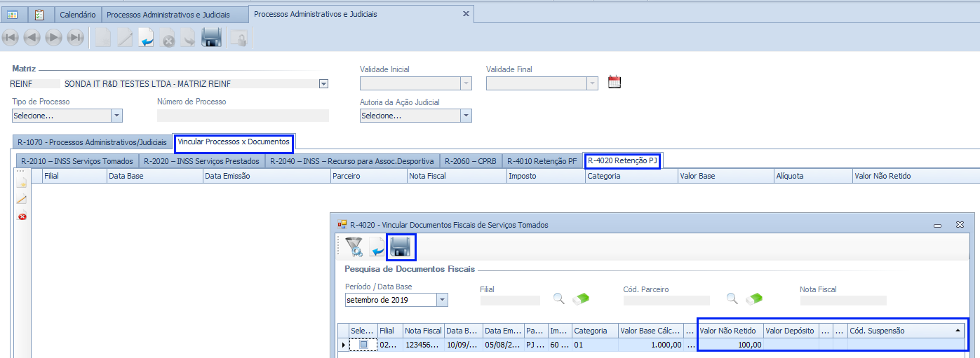Search Filial with magnifying glass icon

pyautogui.click(x=558, y=298)
